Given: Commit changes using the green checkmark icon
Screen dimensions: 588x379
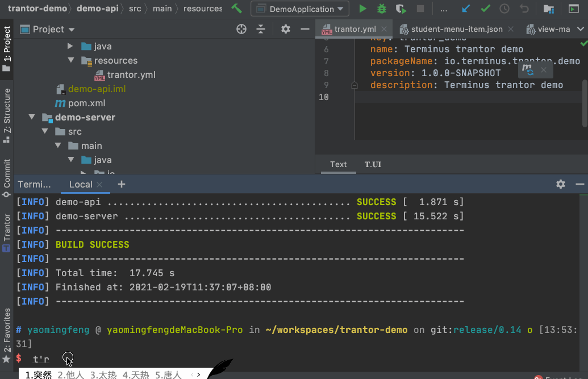Looking at the screenshot, I should pos(485,9).
